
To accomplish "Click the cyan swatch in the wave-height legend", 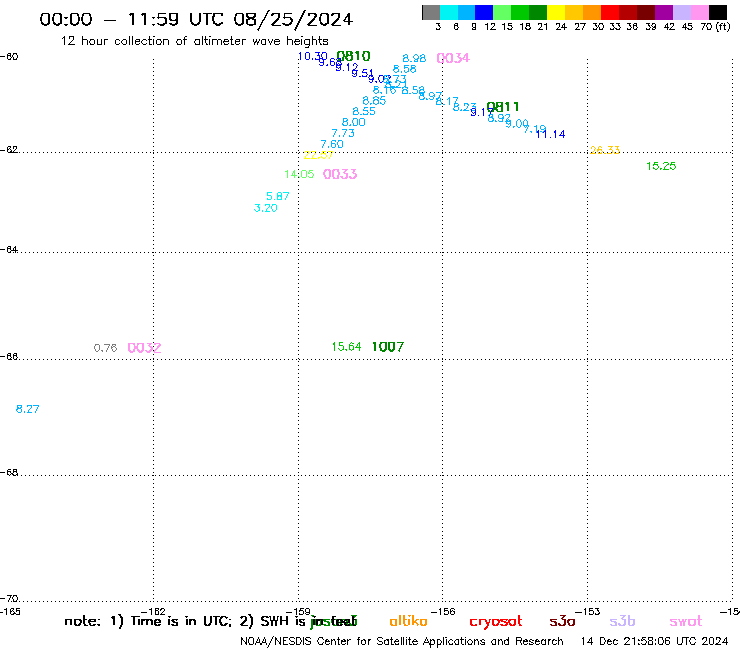I will click(x=449, y=12).
